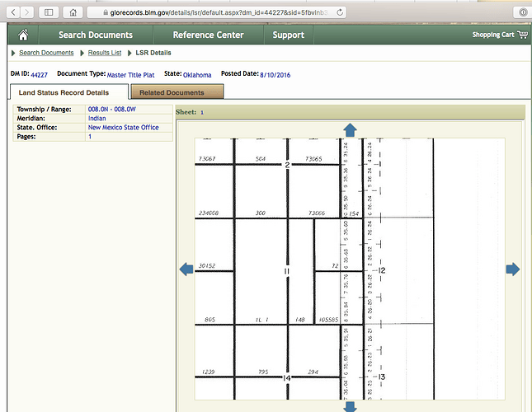Open the Reference Center menu

(x=208, y=35)
